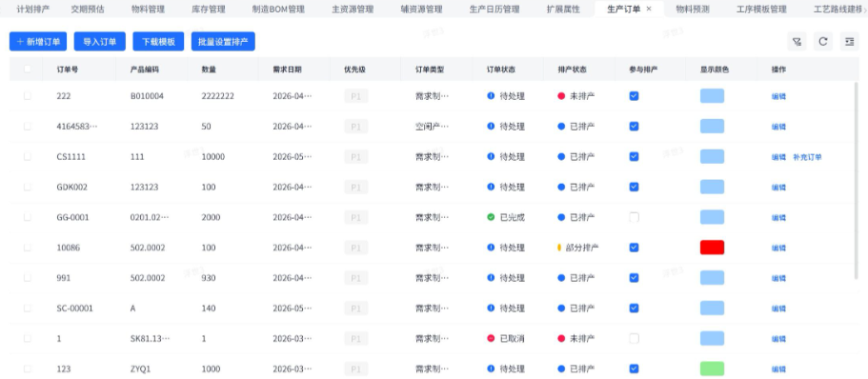This screenshot has height=379, width=868.
Task: Click 新增订单 to add an order
Action: [38, 42]
